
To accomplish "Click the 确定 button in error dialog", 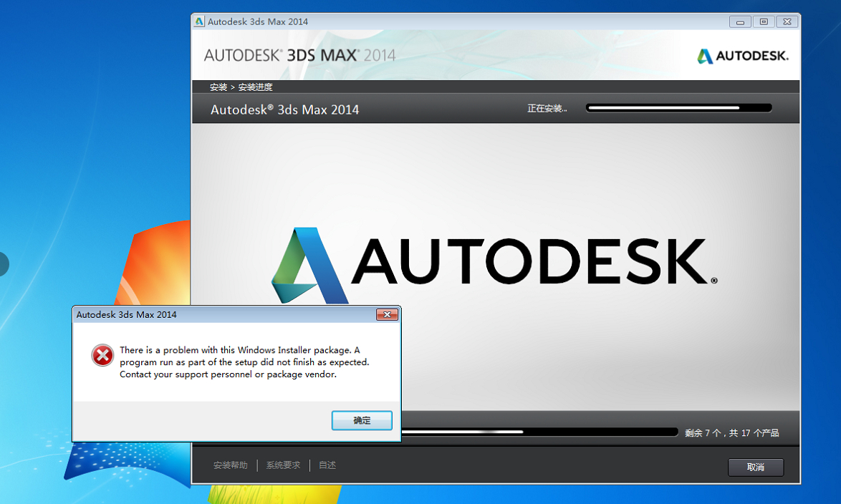I will [362, 420].
